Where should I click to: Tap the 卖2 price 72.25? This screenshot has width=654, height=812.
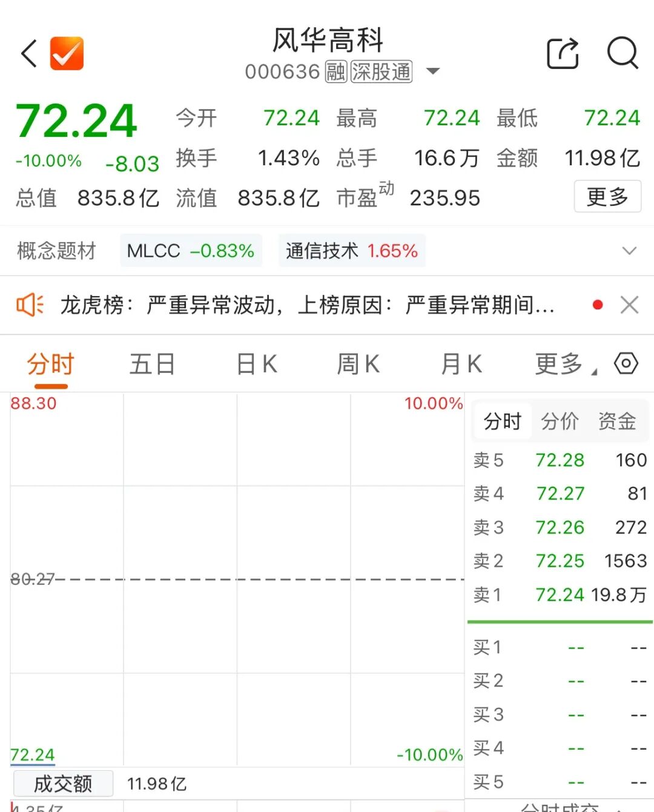coord(560,561)
